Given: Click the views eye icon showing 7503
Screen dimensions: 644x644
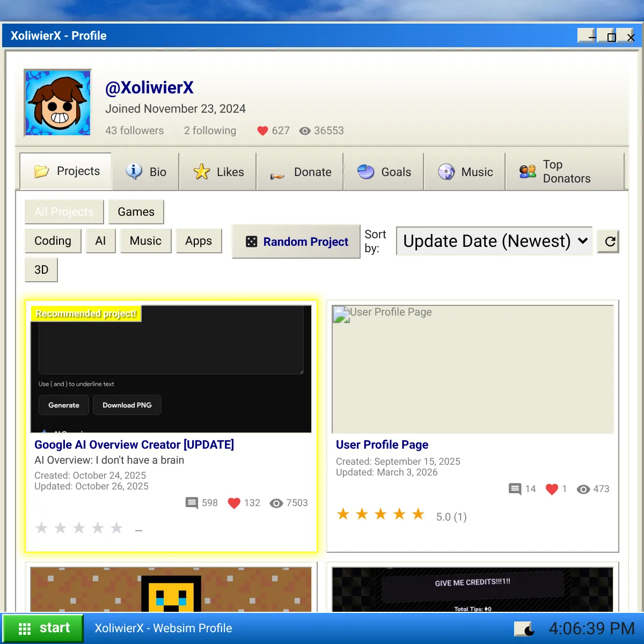Looking at the screenshot, I should pyautogui.click(x=276, y=503).
